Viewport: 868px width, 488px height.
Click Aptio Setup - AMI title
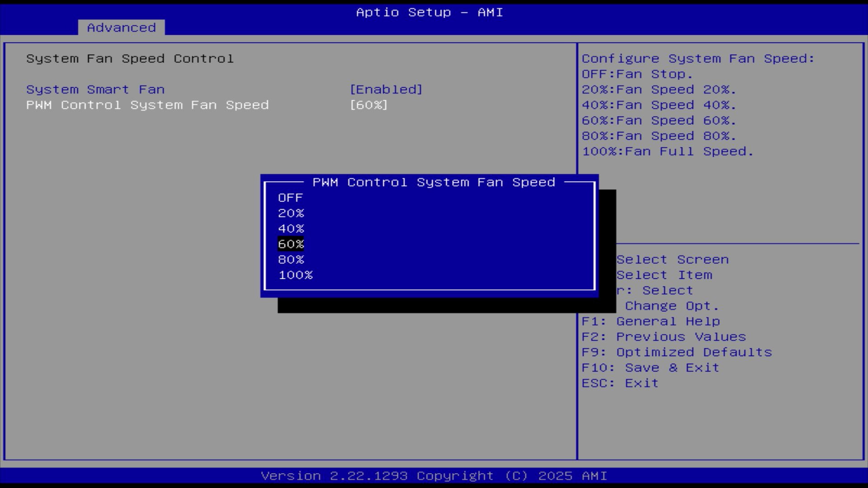429,12
